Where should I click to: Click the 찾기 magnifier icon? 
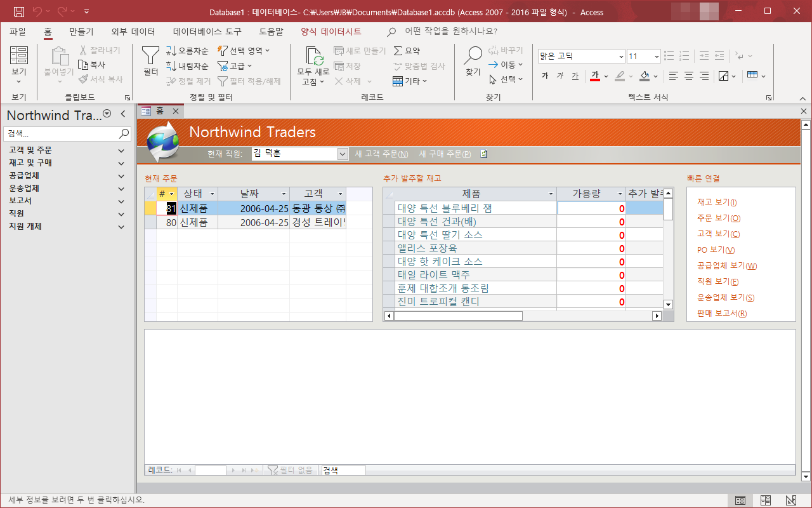point(473,56)
